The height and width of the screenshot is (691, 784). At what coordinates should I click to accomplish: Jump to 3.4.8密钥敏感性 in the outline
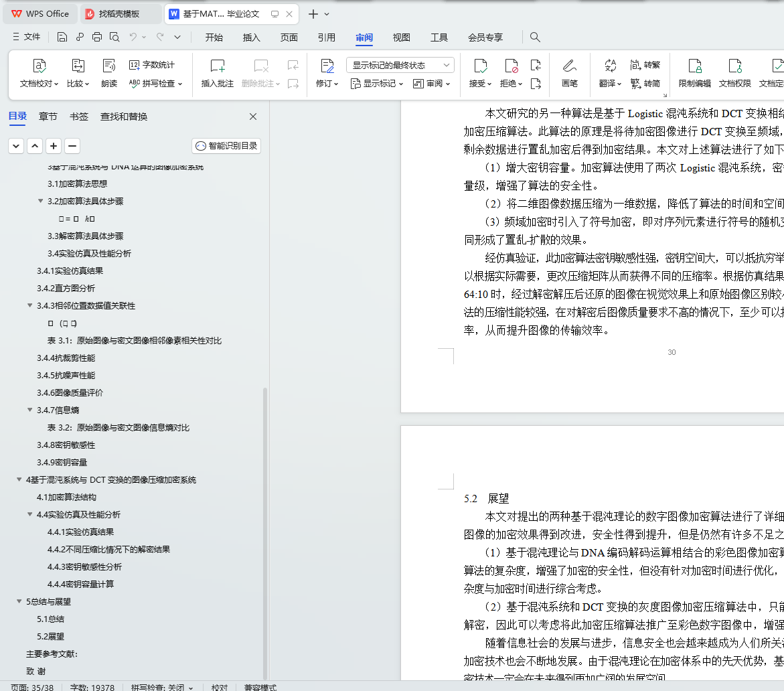pos(66,445)
